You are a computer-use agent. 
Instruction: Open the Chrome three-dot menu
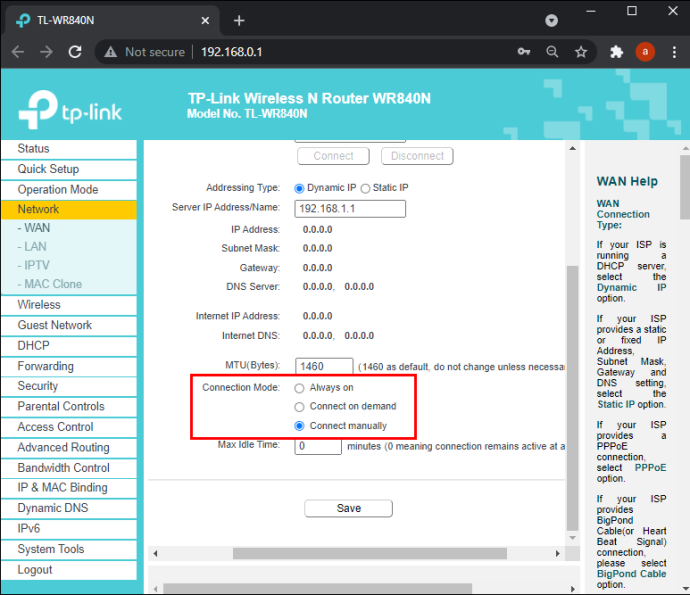(674, 52)
